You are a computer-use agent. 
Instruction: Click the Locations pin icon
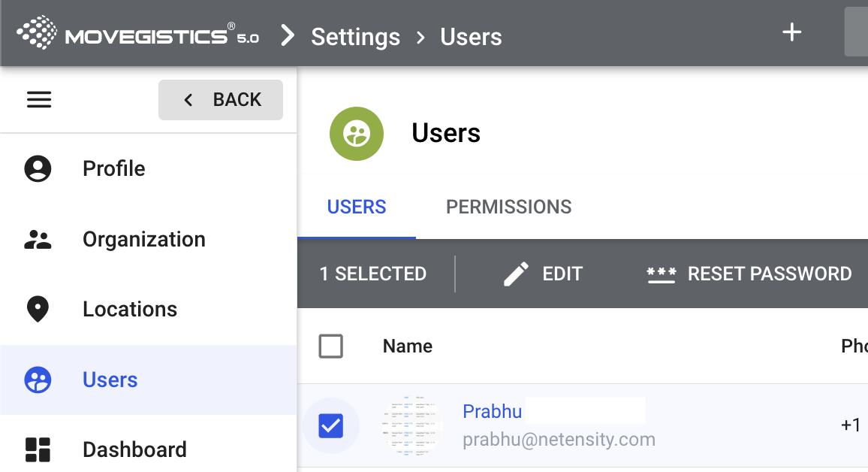pyautogui.click(x=38, y=309)
